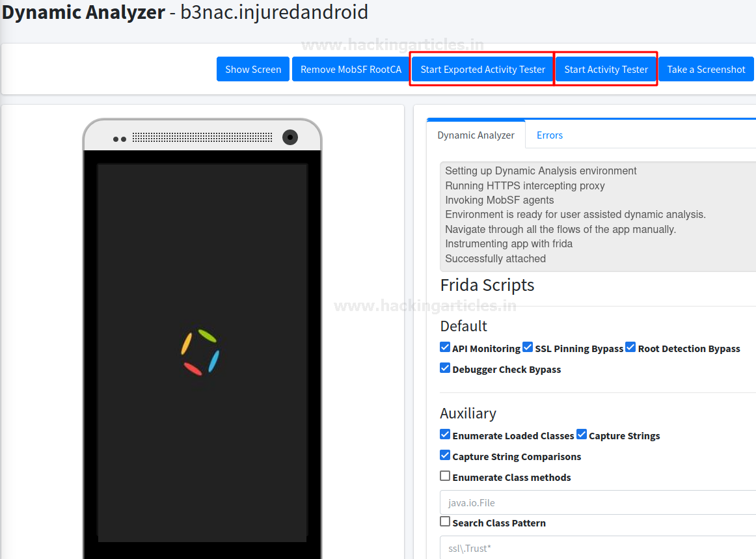Click the ssl\.Trust* pattern input field
This screenshot has height=559, width=756.
pos(598,548)
